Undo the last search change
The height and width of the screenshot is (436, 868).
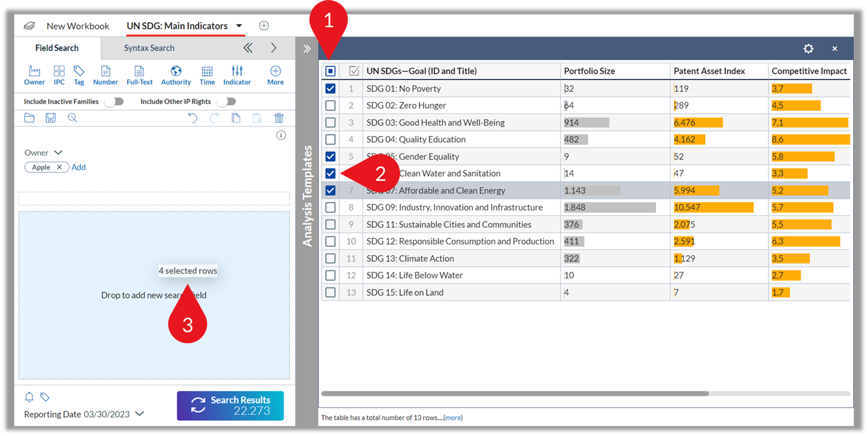(x=193, y=118)
